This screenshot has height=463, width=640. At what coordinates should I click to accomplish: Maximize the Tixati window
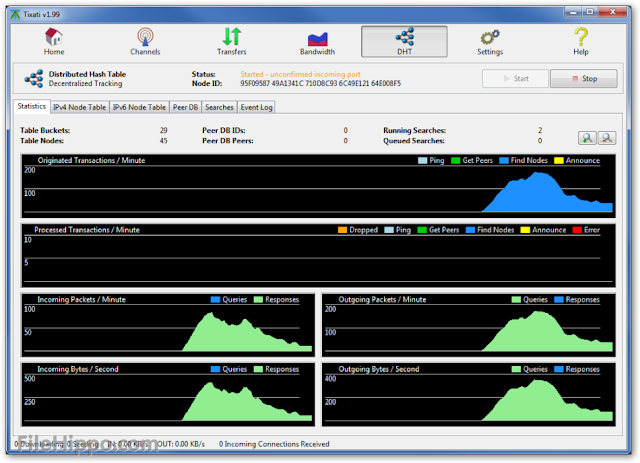point(590,12)
